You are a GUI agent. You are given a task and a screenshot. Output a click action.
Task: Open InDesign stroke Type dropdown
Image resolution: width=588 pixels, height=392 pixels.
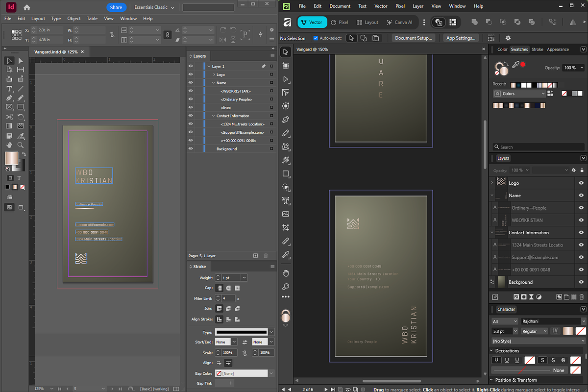pyautogui.click(x=271, y=332)
